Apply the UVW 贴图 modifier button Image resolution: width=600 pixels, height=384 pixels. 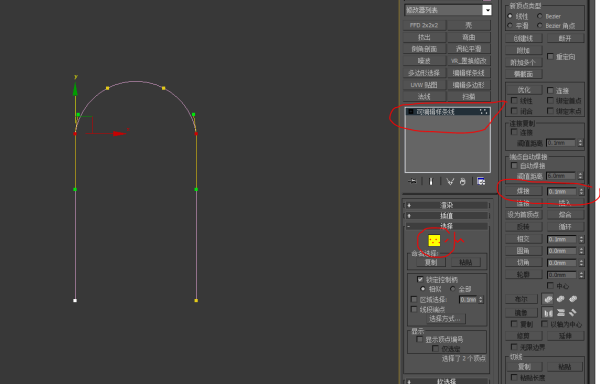tap(424, 85)
